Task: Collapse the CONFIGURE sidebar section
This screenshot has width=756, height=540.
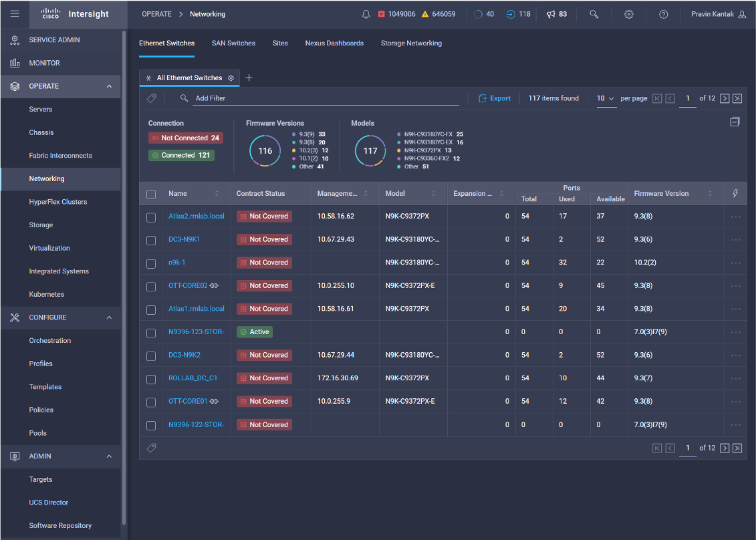Action: (109, 317)
